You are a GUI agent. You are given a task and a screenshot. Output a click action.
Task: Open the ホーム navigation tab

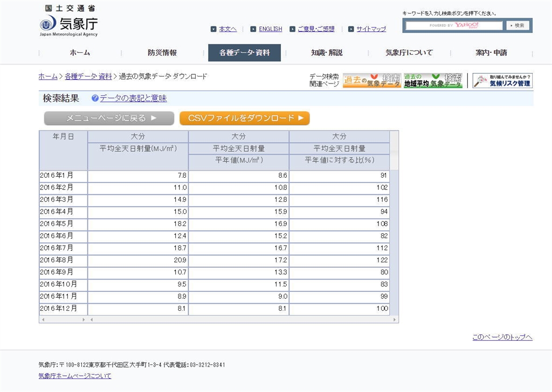[x=80, y=53]
